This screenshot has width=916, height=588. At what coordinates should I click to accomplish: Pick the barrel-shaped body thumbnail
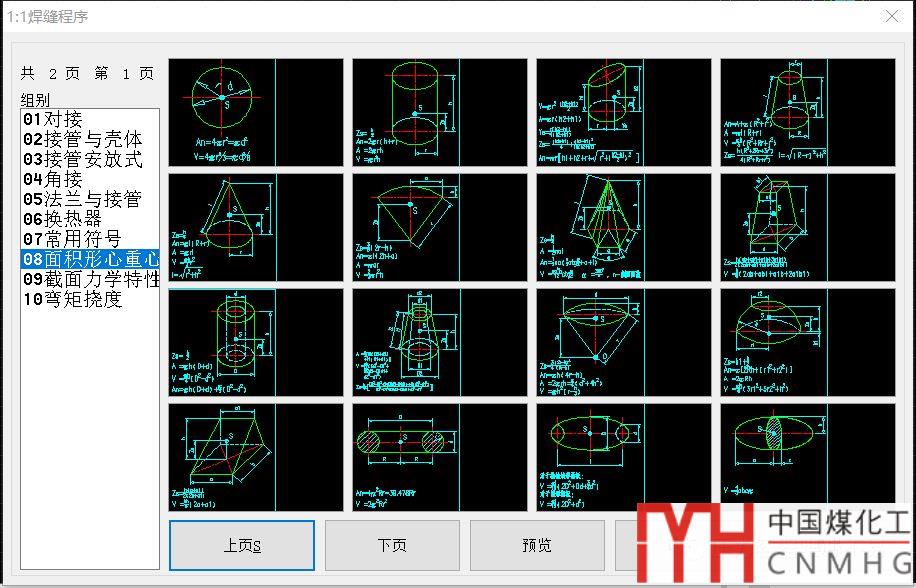[x=624, y=457]
